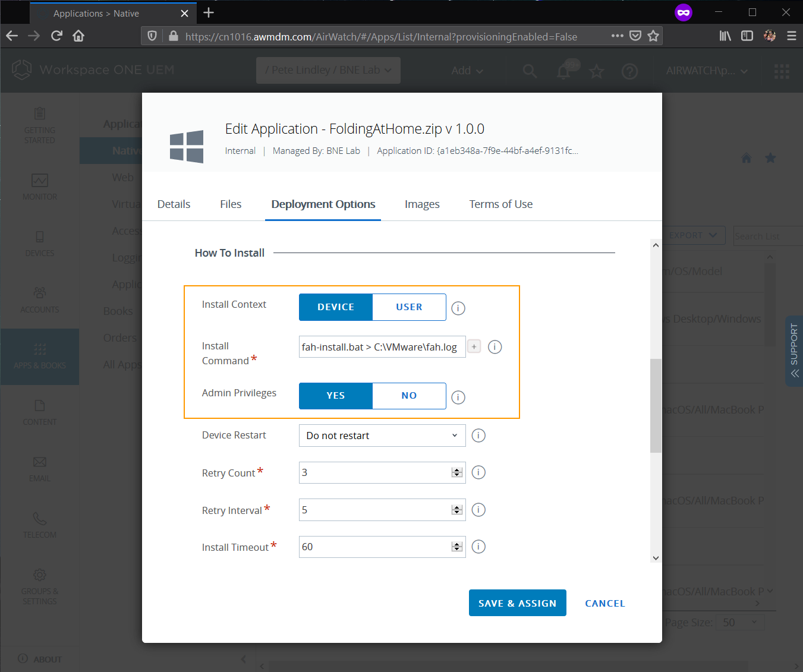Open page actions three-dot menu
This screenshot has width=803, height=672.
click(618, 36)
